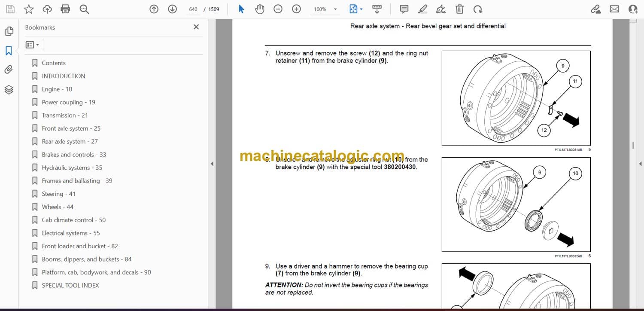The image size is (644, 311).
Task: Activate the hand pan tool
Action: point(259,9)
